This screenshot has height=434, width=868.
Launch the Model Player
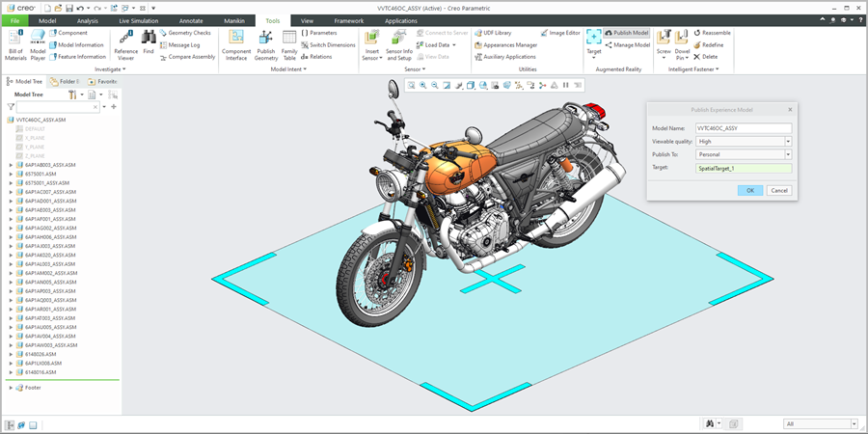(x=38, y=44)
